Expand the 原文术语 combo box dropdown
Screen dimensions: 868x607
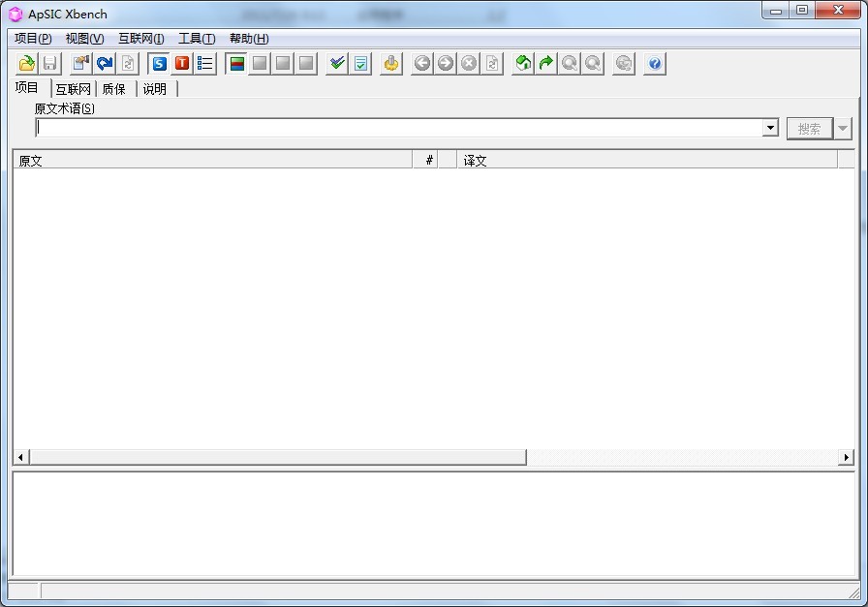click(x=770, y=128)
